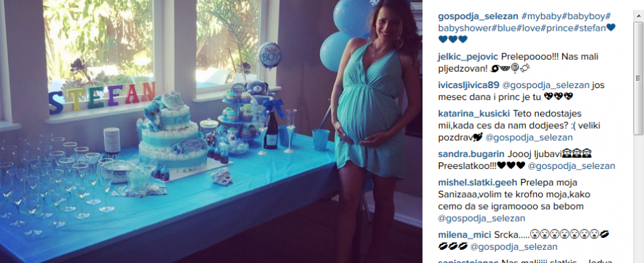Click the @gospodja_selezan mention in milena_mici's comment

click(514, 247)
